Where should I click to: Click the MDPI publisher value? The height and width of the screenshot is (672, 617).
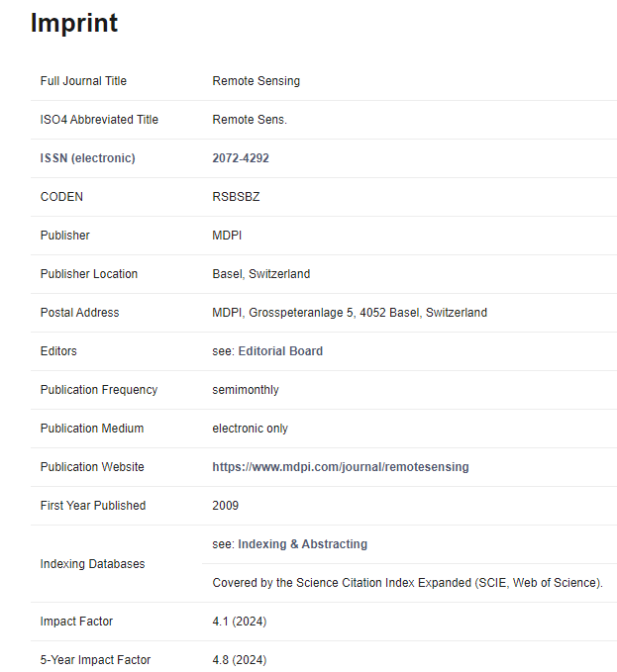pyautogui.click(x=227, y=236)
